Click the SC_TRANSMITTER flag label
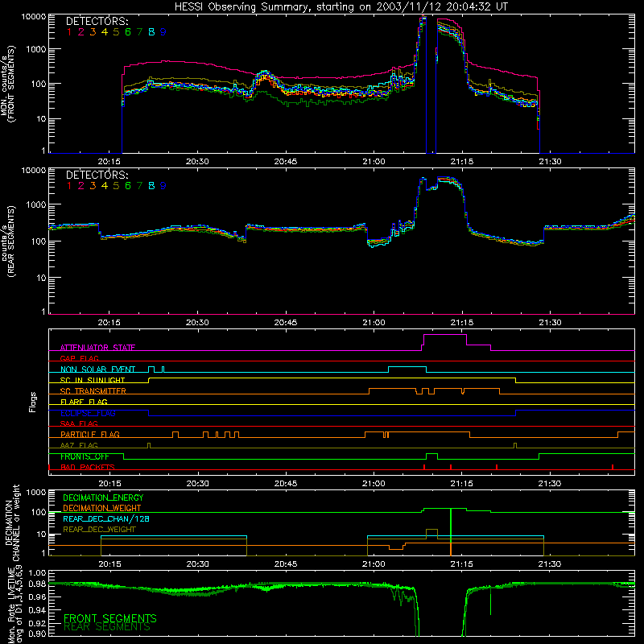This screenshot has width=644, height=644. pyautogui.click(x=93, y=391)
